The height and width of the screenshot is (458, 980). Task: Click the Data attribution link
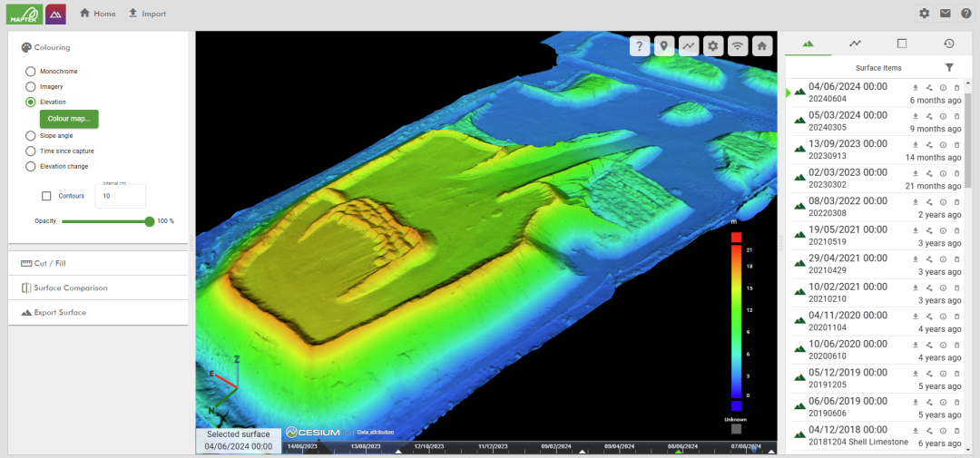(x=375, y=432)
